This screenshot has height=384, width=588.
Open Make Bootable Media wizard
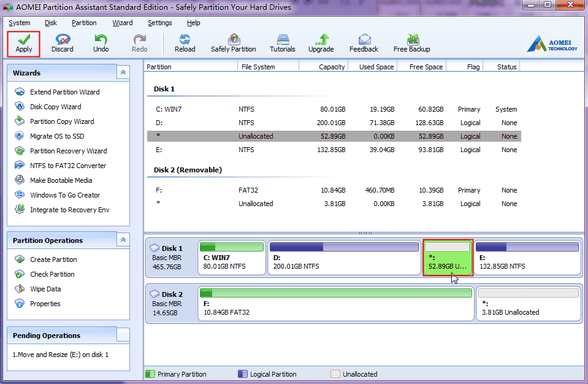coord(61,180)
